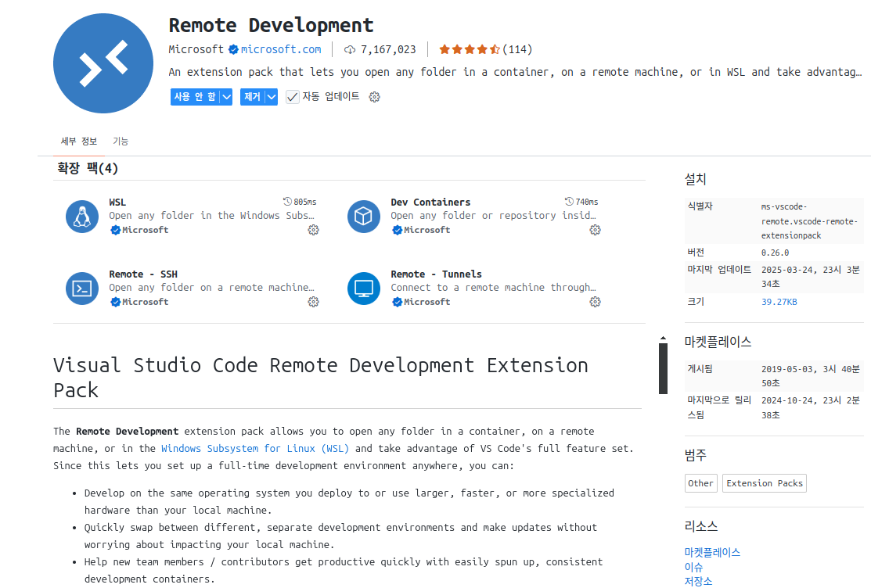Open the 저장소 resource link

698,581
